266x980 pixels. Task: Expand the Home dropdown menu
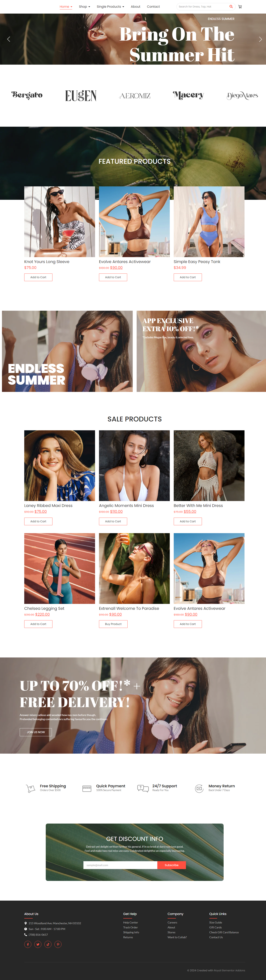[66, 7]
